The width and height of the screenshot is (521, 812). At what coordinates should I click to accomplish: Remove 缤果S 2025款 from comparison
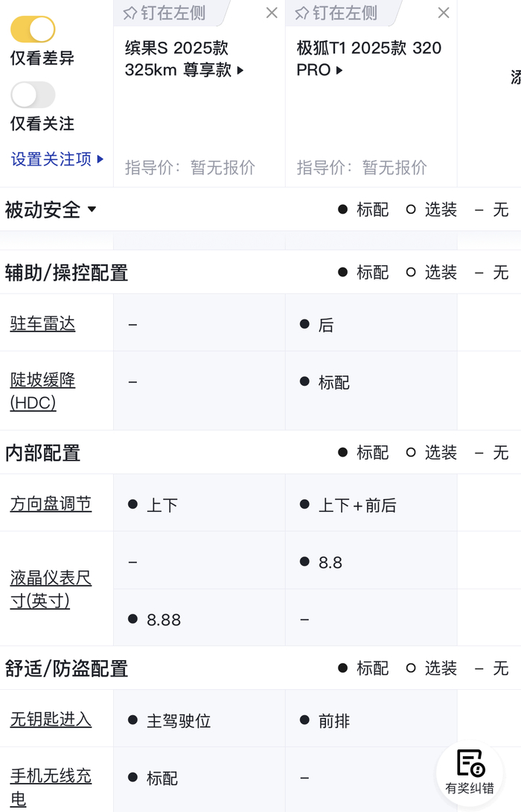point(272,13)
